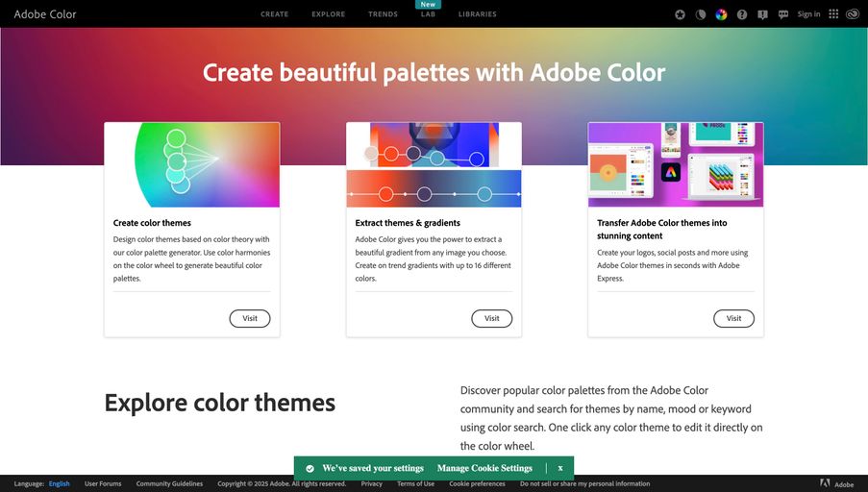Open the chat speech bubble icon
This screenshot has height=492, width=868.
coord(783,15)
